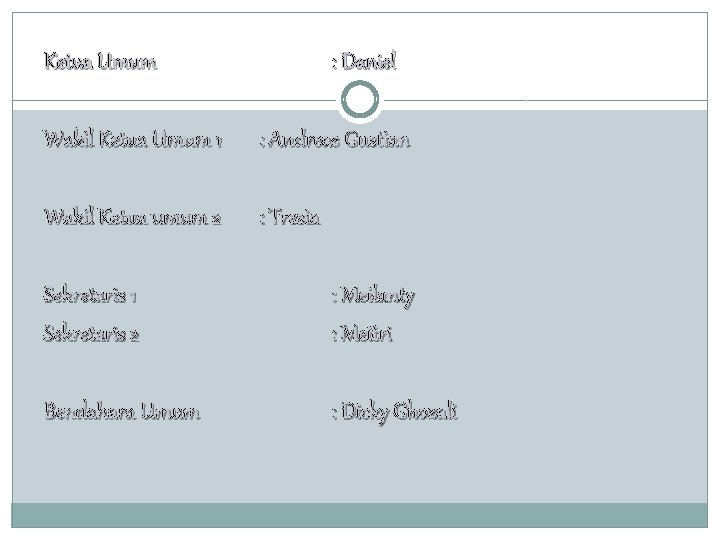
Task: Click the name 'Meilianty'
Action: 378,296
